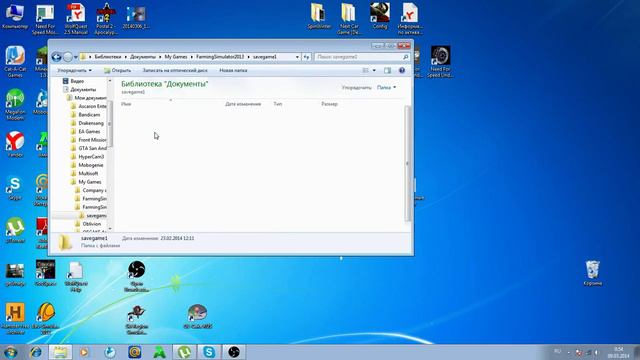
Task: Click the blue Explorer help icon
Action: tap(402, 70)
